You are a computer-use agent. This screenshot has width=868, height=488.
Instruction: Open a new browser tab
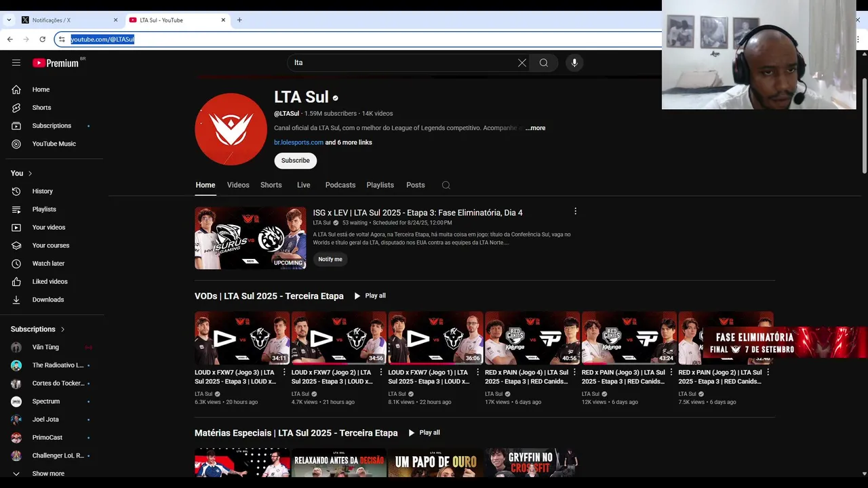coord(239,20)
